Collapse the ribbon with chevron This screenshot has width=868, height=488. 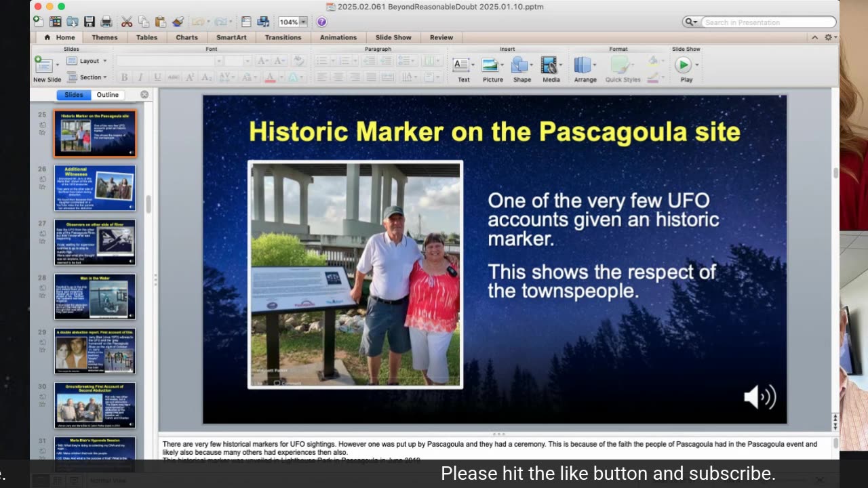tap(814, 37)
